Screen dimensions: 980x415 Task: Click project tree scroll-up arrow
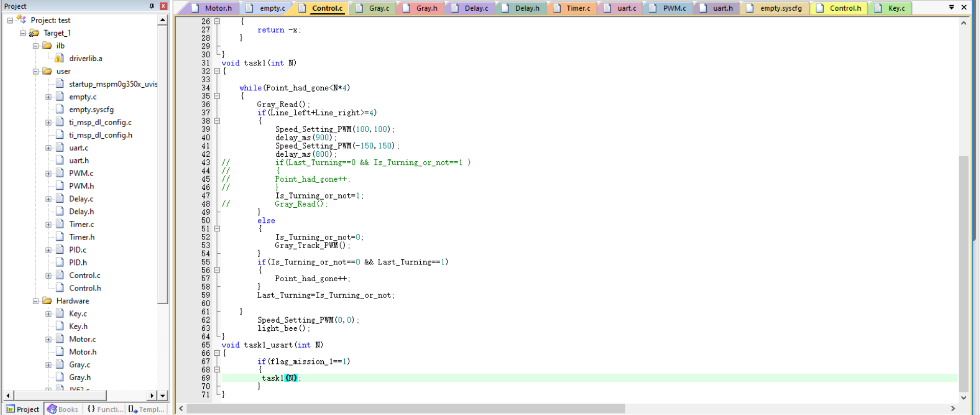(x=162, y=20)
